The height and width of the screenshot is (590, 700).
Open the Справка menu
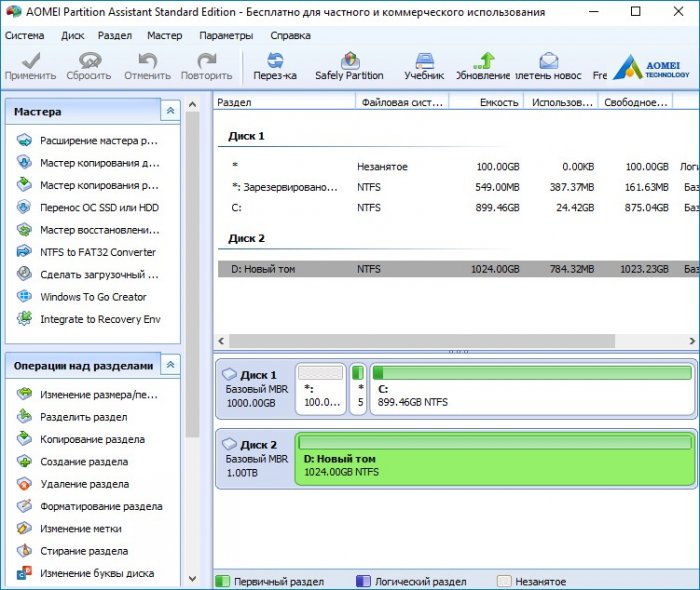(x=290, y=36)
